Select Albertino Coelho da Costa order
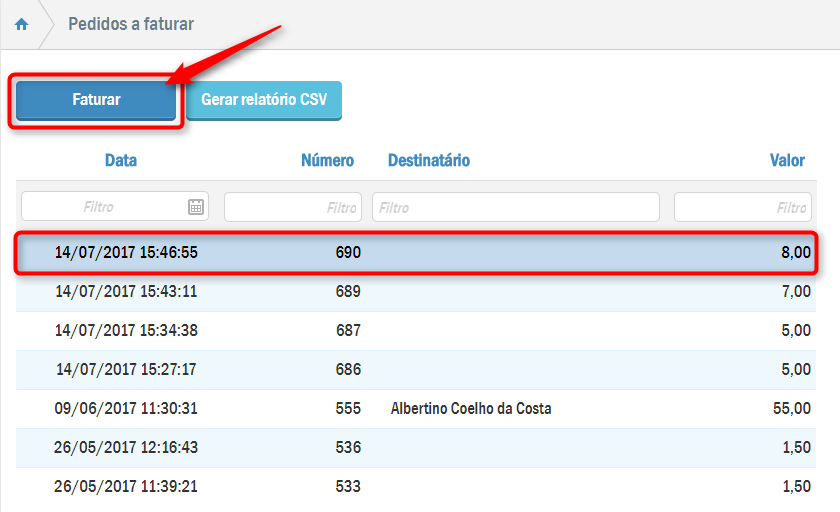This screenshot has height=512, width=840. click(x=470, y=409)
